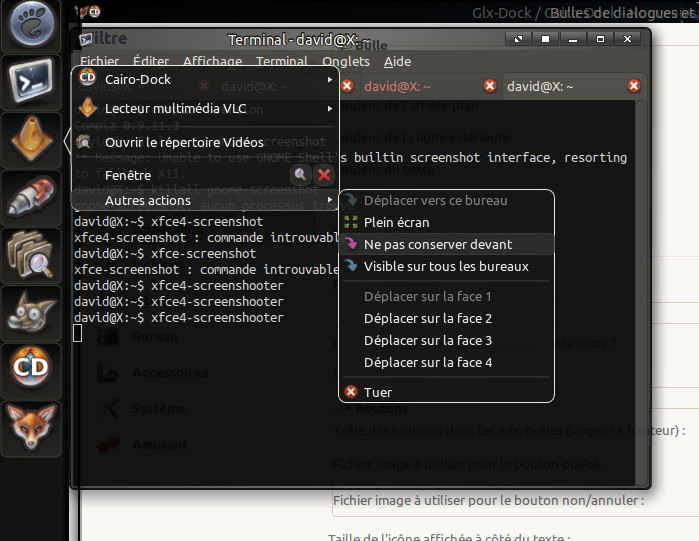Launch the Bluefish editor dock icon

(x=31, y=197)
